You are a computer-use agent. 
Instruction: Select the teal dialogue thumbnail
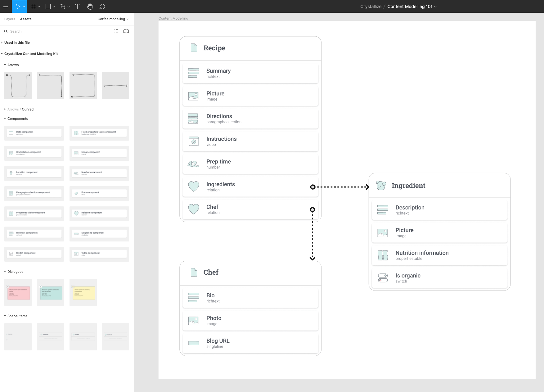point(51,292)
